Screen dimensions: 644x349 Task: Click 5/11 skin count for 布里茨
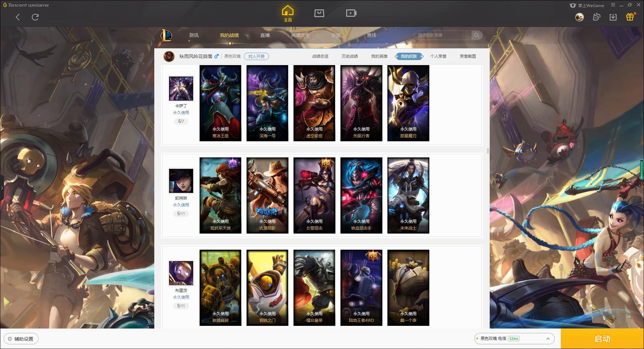tap(181, 306)
